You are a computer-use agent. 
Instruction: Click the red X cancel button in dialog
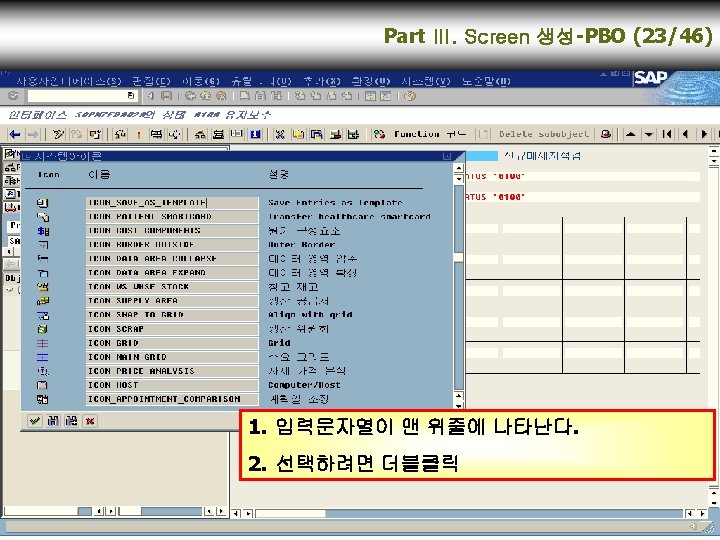90,421
